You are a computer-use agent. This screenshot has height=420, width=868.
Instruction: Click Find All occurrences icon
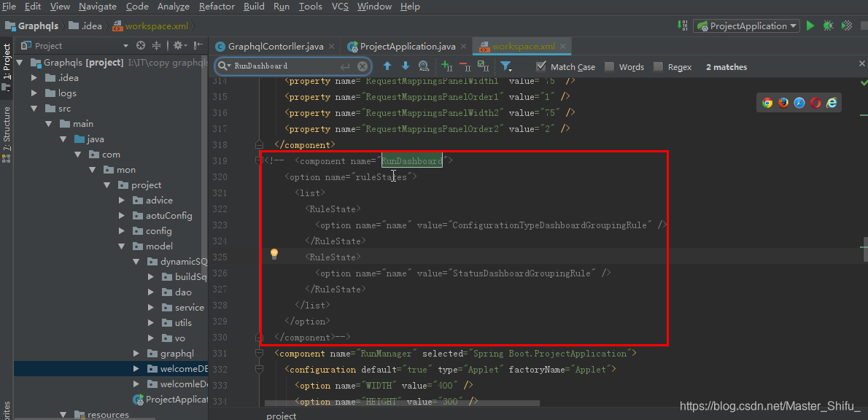coord(424,66)
